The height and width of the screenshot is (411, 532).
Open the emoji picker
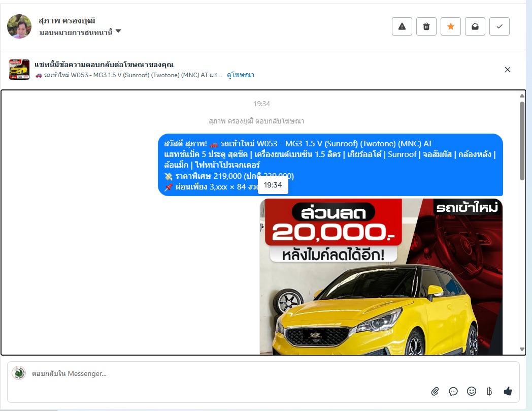click(x=472, y=391)
